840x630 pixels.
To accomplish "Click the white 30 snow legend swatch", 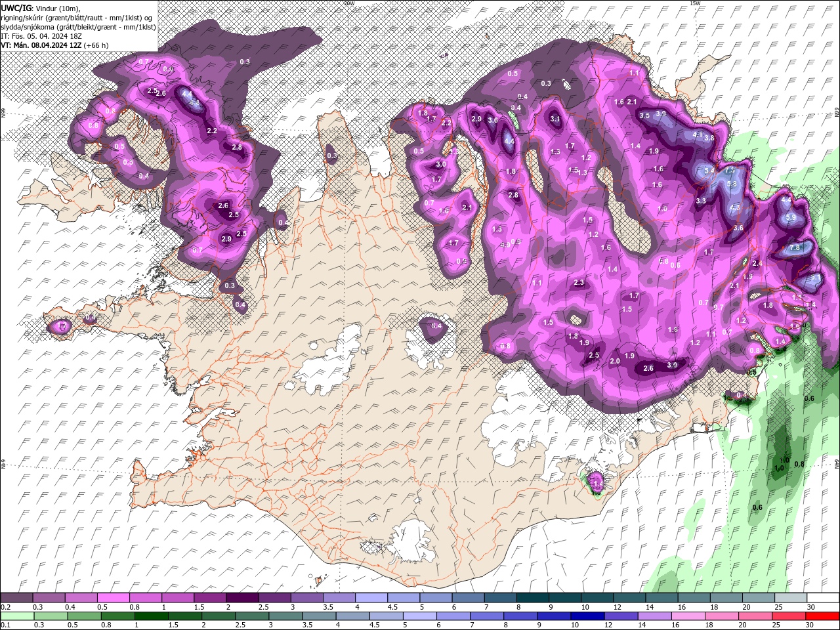I will (822, 598).
